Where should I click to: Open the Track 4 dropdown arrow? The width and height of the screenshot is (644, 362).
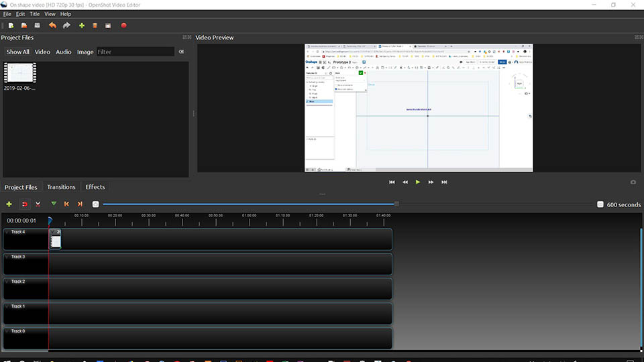7,233
